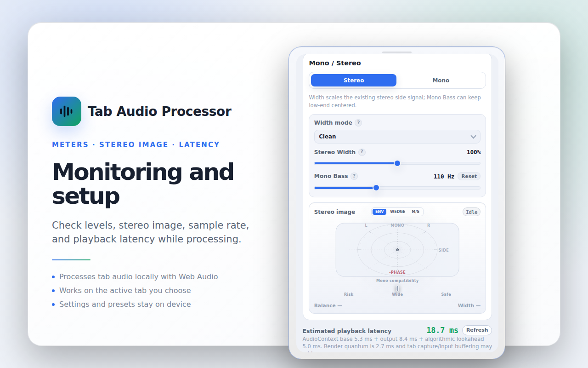The image size is (588, 368).
Task: Click the Safe compatibility label
Action: click(x=446, y=294)
